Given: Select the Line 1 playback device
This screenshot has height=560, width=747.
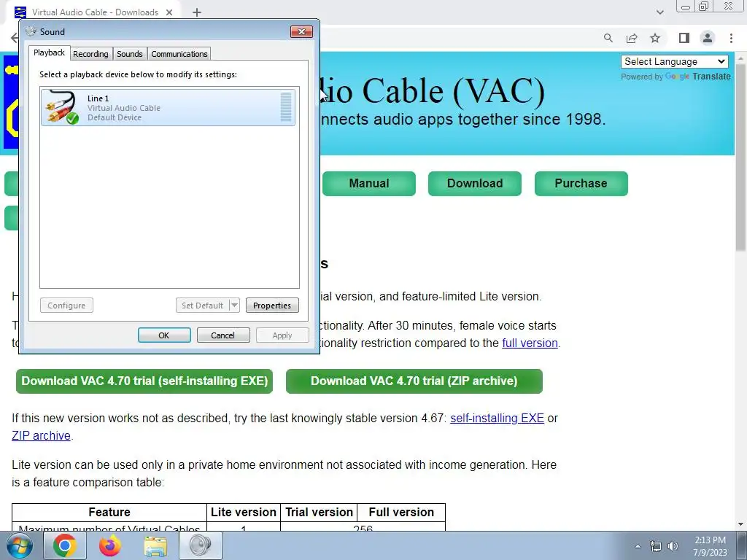Looking at the screenshot, I should (x=168, y=107).
